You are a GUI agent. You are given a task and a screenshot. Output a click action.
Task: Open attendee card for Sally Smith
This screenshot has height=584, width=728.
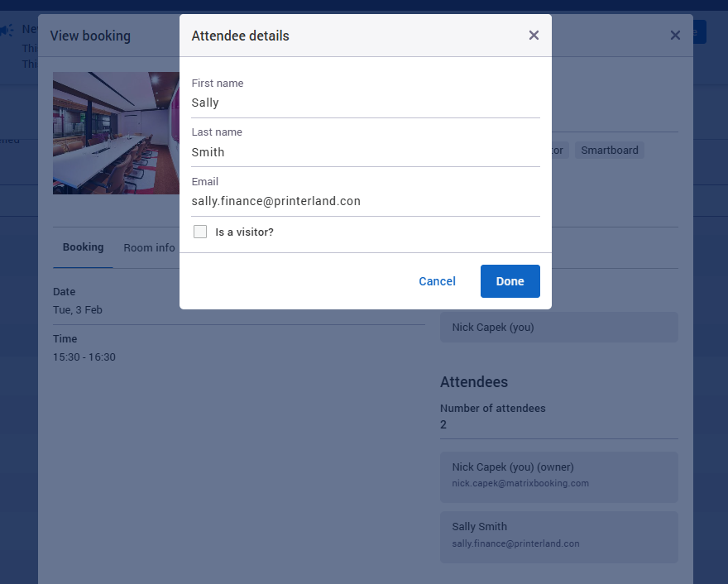click(x=558, y=536)
